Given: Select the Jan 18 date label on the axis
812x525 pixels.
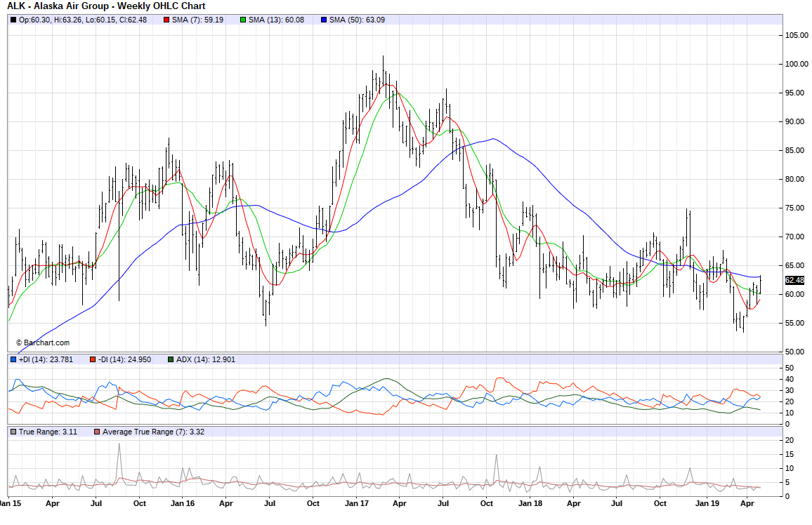Looking at the screenshot, I should click(x=530, y=503).
